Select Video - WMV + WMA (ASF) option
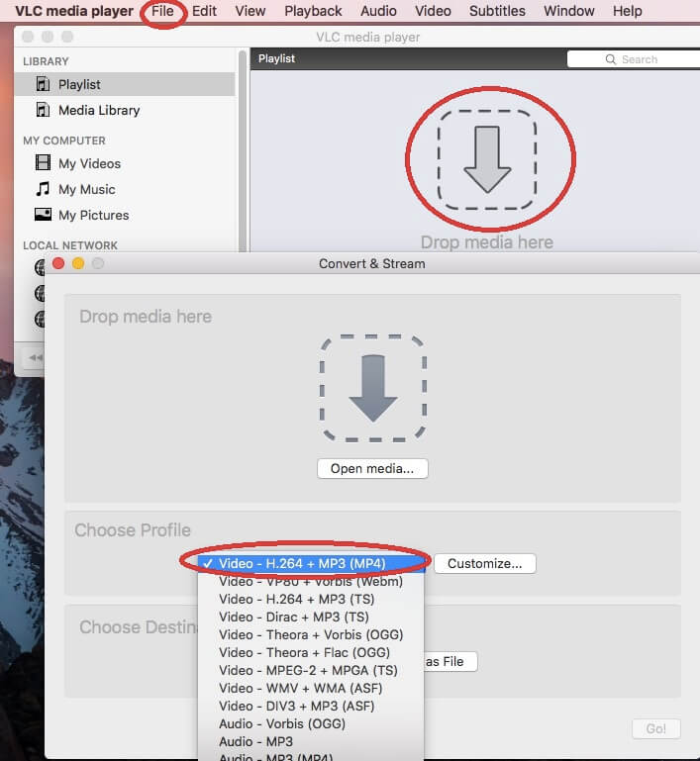This screenshot has width=700, height=761. tap(300, 688)
